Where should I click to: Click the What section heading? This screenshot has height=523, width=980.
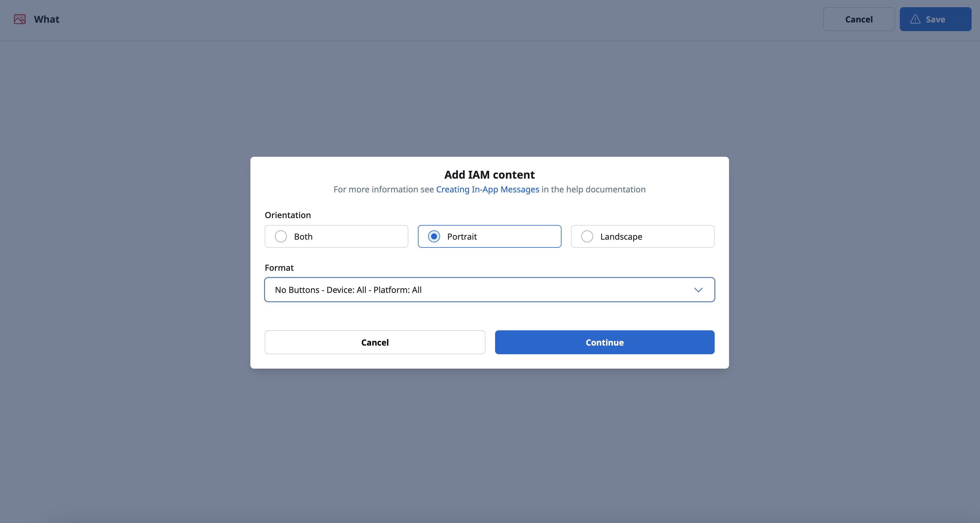pos(46,19)
